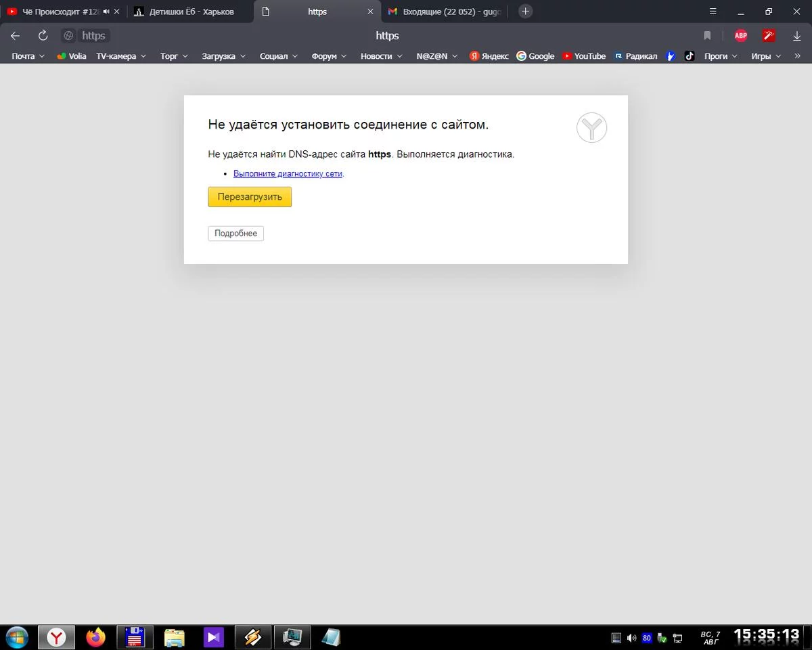Open the file explorer folder in taskbar
This screenshot has height=650, width=812.
175,637
